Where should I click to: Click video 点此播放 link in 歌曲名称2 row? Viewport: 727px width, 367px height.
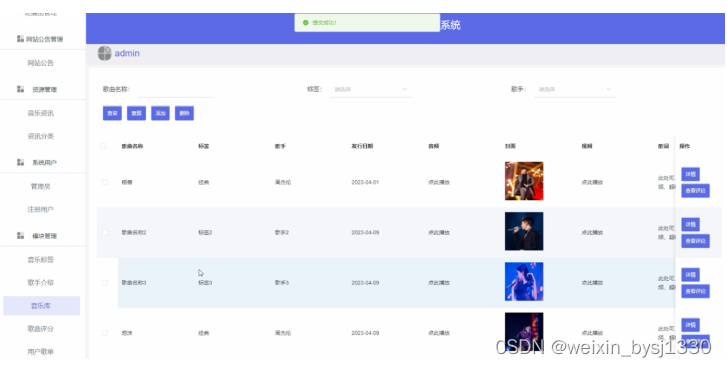(x=592, y=233)
